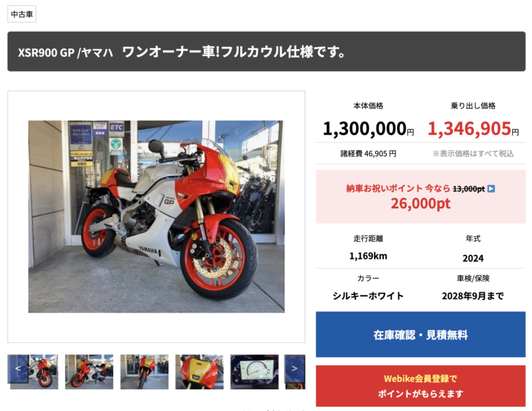Open the main XSR900 GP motorcycle photo
The height and width of the screenshot is (411, 532).
[x=156, y=216]
